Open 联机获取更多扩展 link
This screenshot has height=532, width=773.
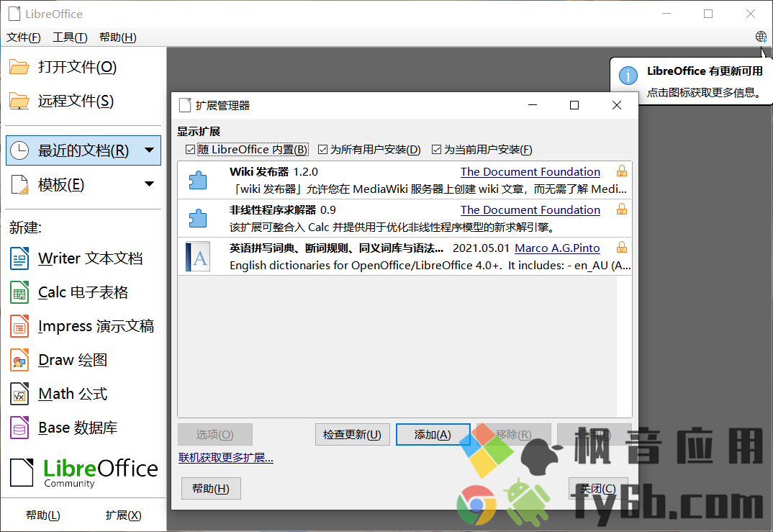click(226, 458)
